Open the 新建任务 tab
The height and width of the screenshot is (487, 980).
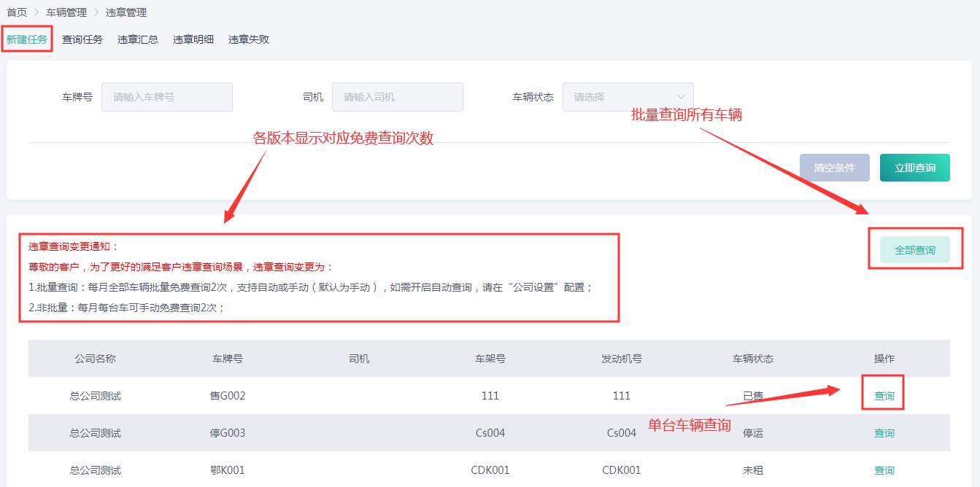(27, 39)
